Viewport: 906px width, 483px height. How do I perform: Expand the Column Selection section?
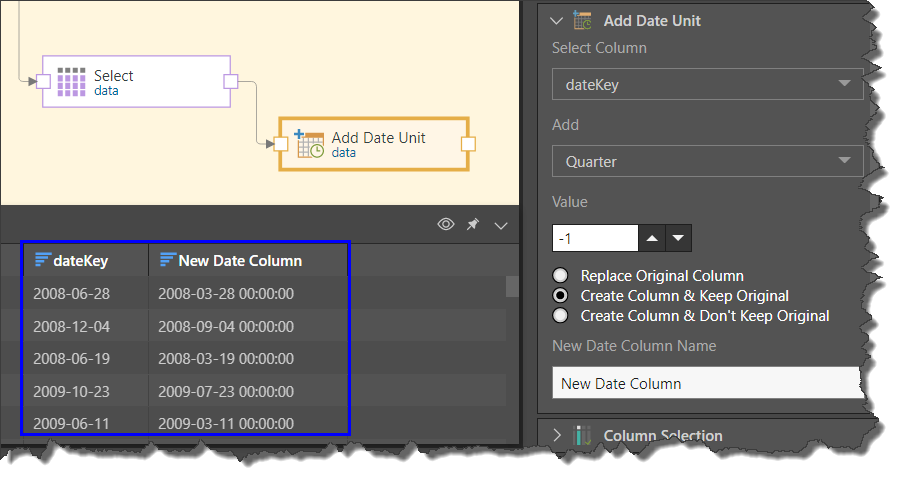point(557,435)
